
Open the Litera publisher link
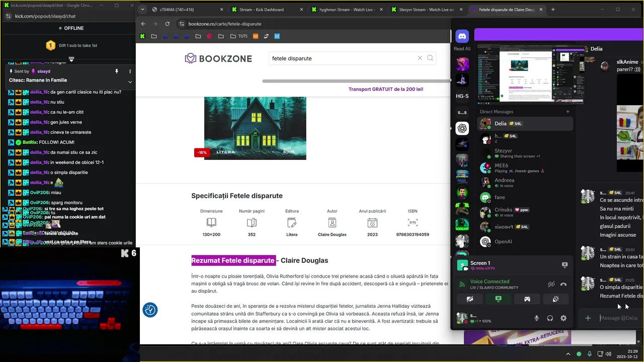(x=292, y=234)
